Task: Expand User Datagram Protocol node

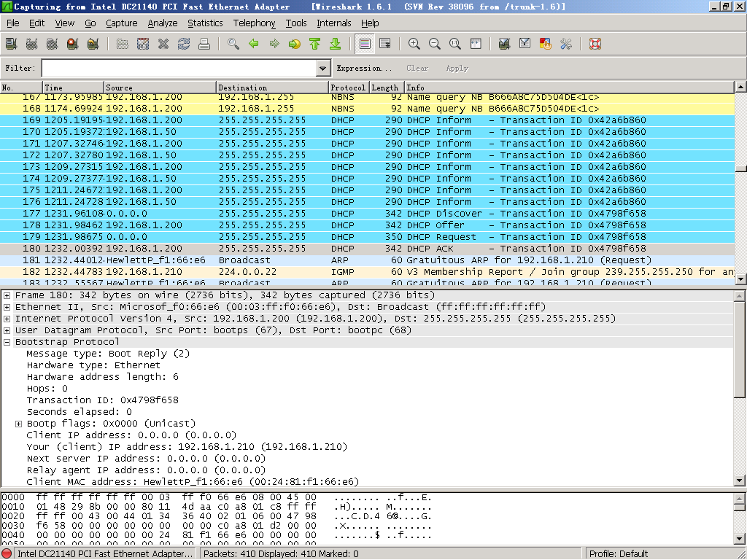Action: (7, 330)
